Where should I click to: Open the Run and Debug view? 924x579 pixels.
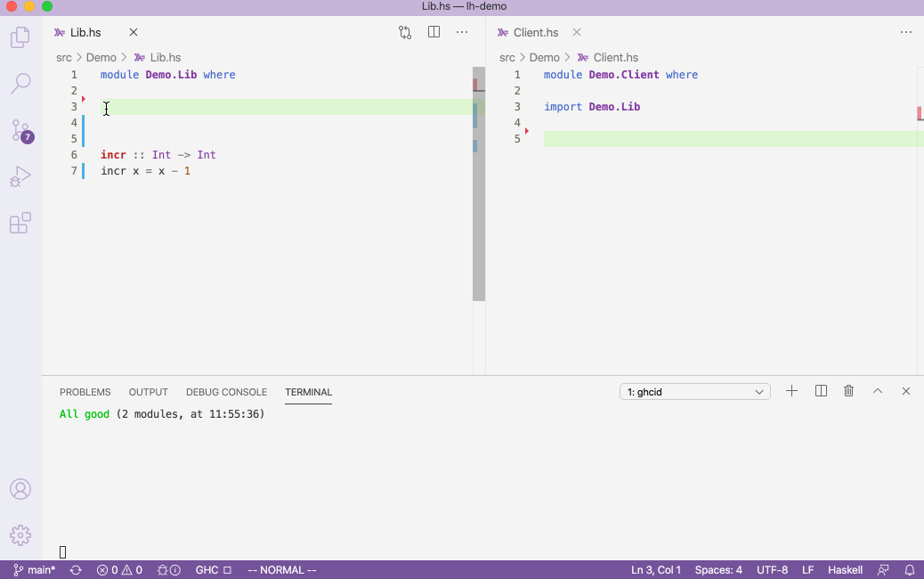click(x=20, y=176)
